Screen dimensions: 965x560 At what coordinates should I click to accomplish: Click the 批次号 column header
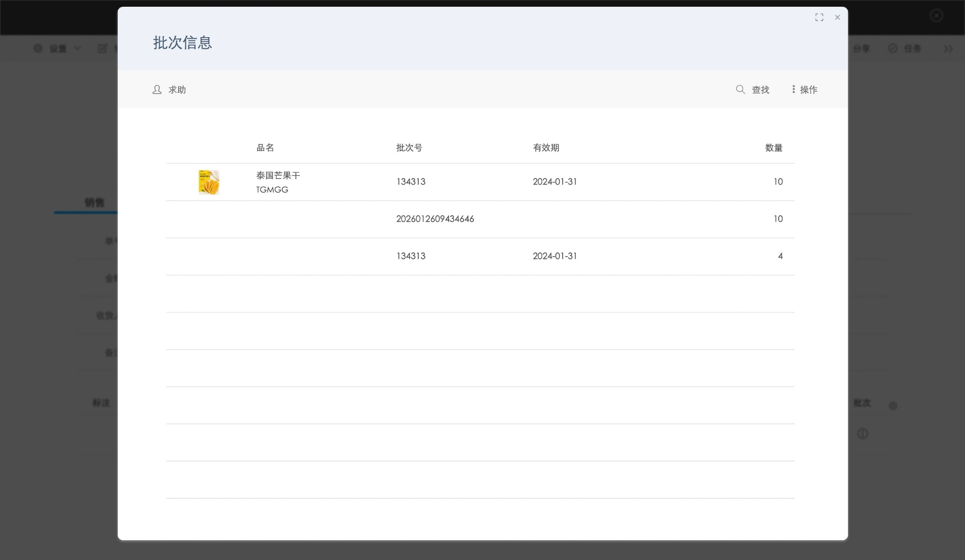409,148
